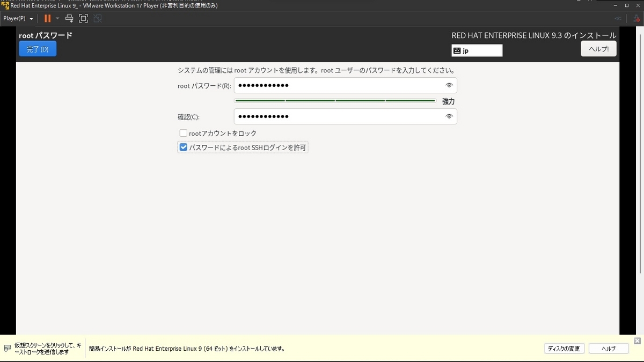Click the VMware icon in the title bar

[5, 5]
